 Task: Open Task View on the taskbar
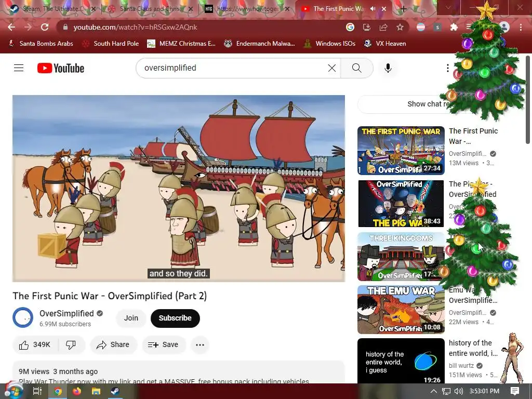tap(37, 391)
